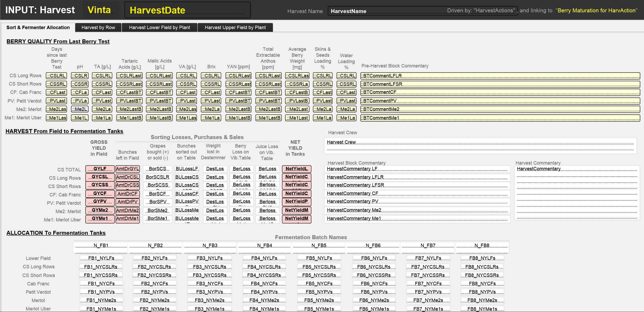Image resolution: width=644 pixels, height=312 pixels.
Task: Click the Harvest Crew text field
Action: point(480,145)
